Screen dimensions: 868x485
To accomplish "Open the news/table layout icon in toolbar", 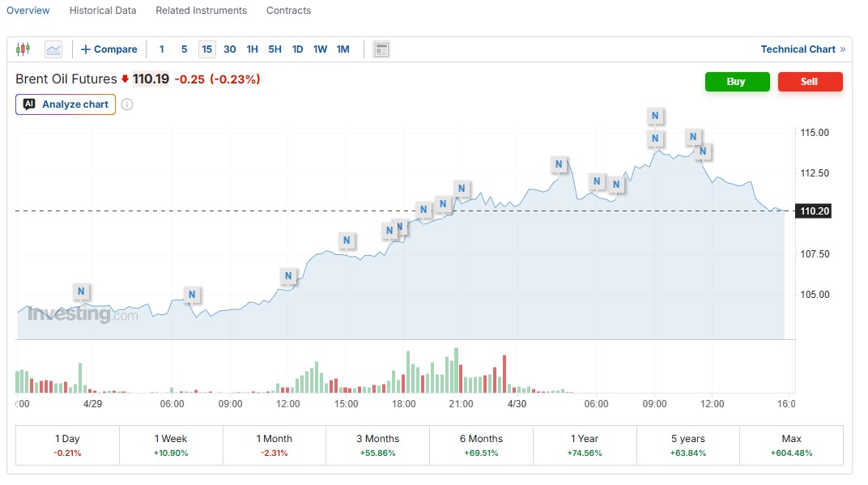I will click(x=381, y=49).
